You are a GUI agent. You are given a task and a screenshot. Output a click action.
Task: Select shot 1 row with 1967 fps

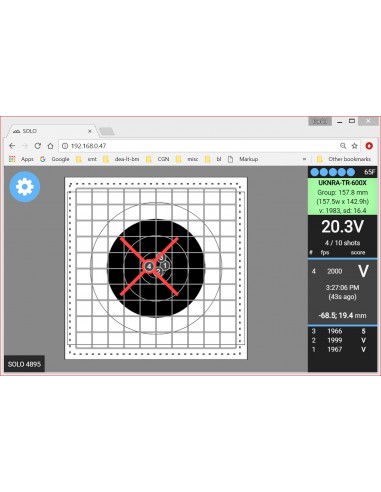(x=342, y=349)
